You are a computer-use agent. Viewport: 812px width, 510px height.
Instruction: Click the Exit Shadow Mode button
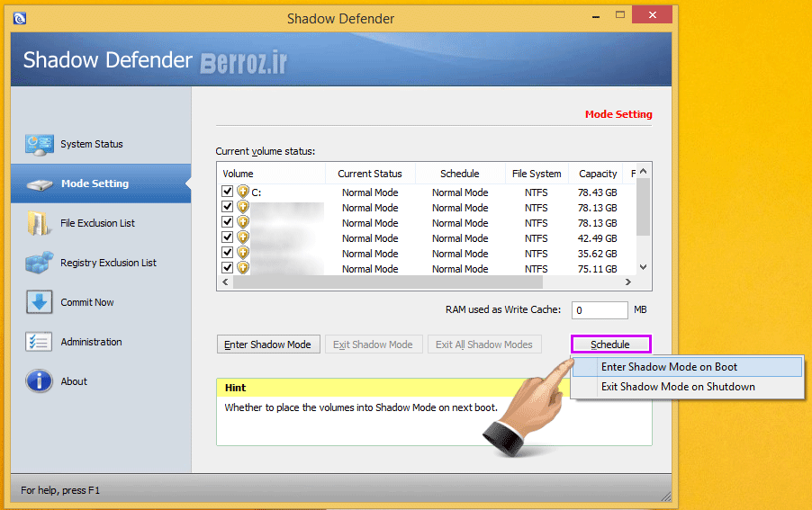coord(374,344)
